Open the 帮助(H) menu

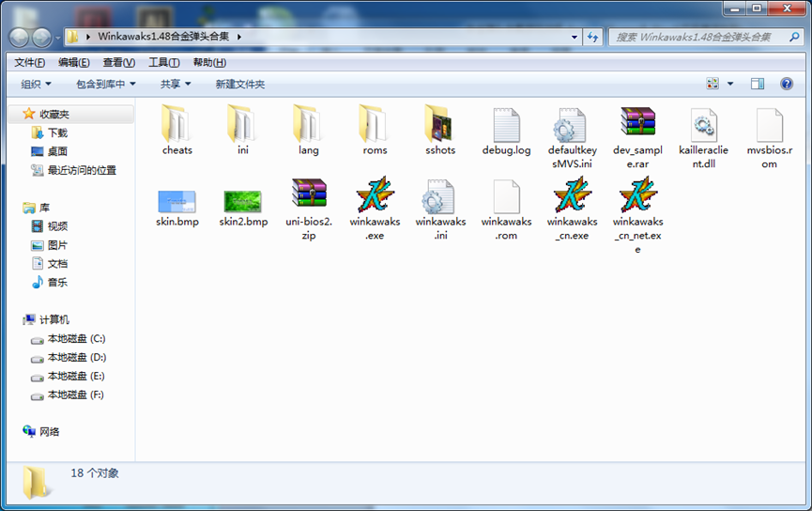[x=209, y=62]
